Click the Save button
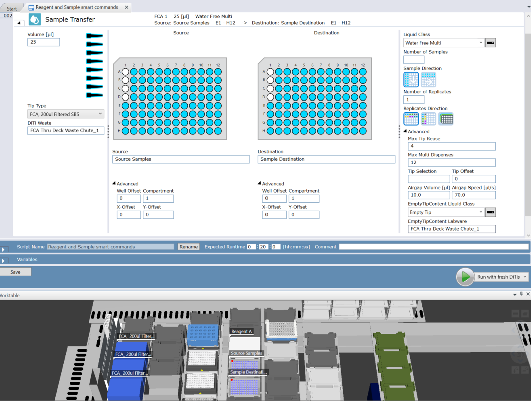Viewport: 532px width, 401px height. tap(15, 272)
